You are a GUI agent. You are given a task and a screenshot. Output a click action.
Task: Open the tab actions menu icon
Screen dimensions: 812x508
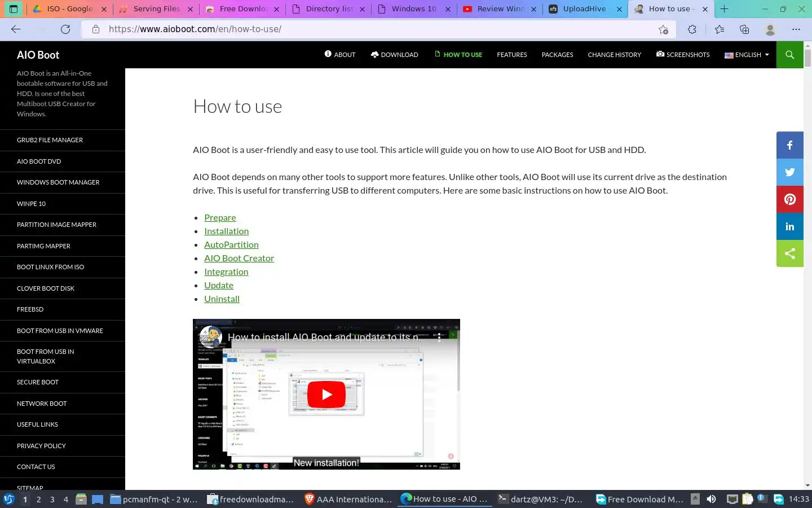[14, 9]
